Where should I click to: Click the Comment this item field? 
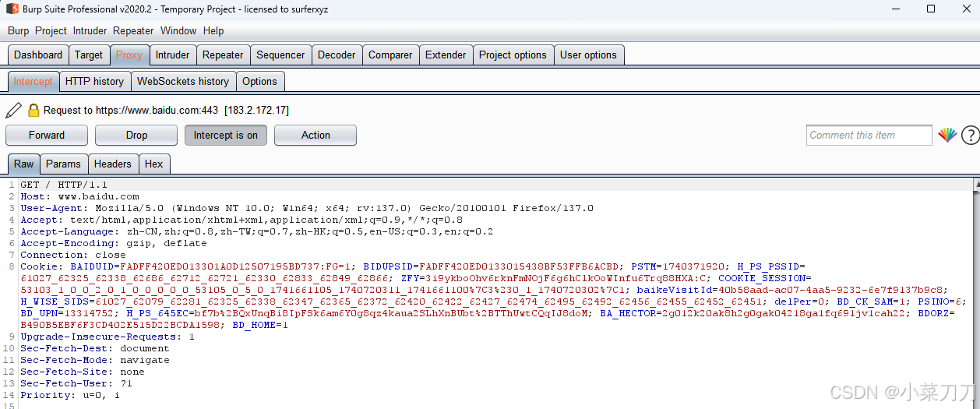pos(869,135)
